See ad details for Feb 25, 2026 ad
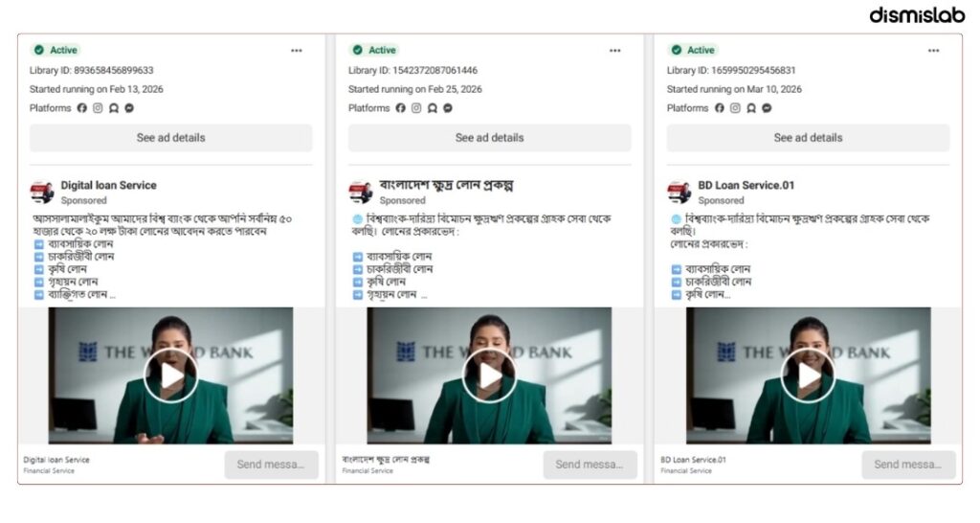 (x=489, y=138)
